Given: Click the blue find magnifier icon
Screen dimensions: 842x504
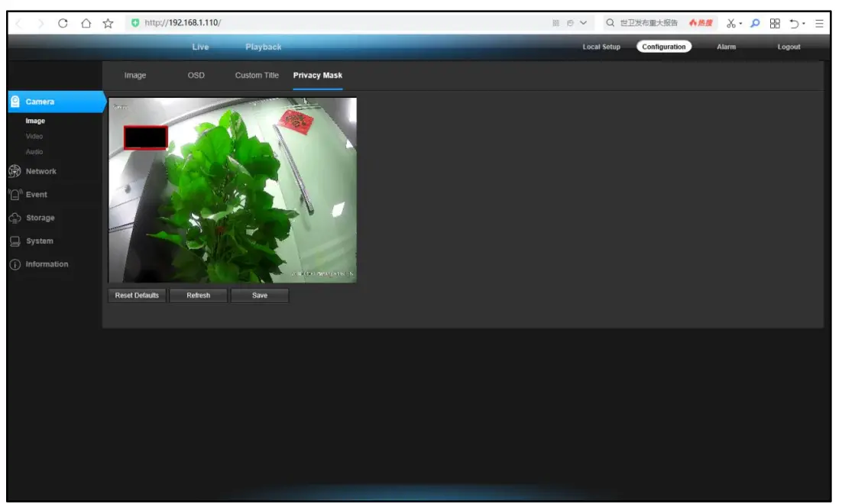Looking at the screenshot, I should click(x=755, y=23).
